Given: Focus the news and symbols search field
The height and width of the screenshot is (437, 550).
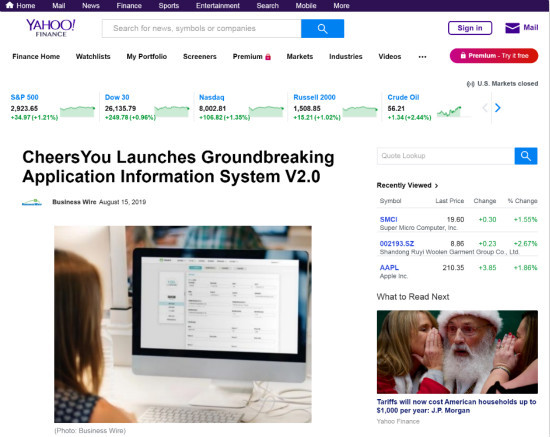Looking at the screenshot, I should pyautogui.click(x=202, y=28).
